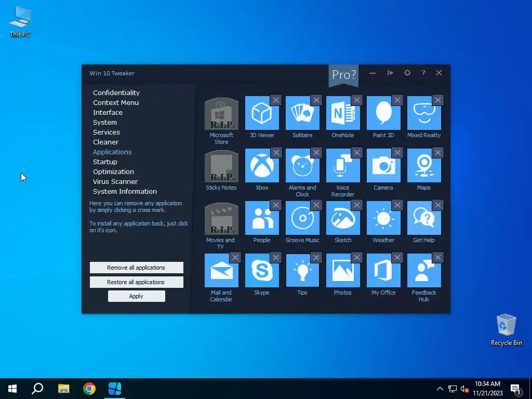Select the Applications section

point(112,152)
